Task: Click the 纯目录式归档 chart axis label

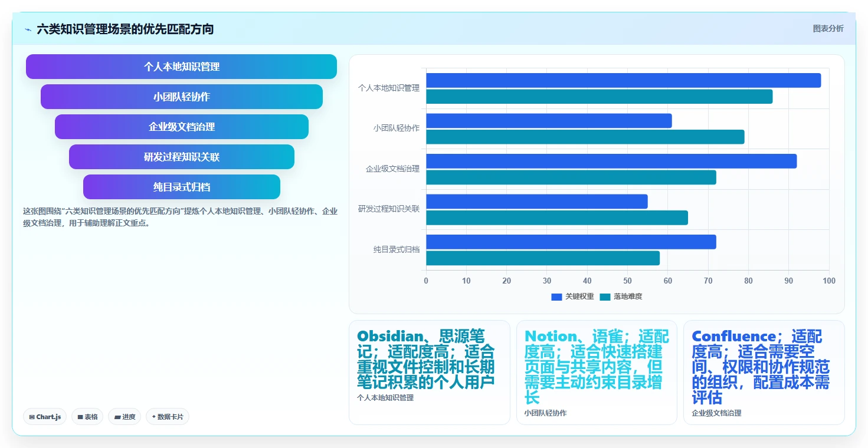Action: [x=397, y=249]
